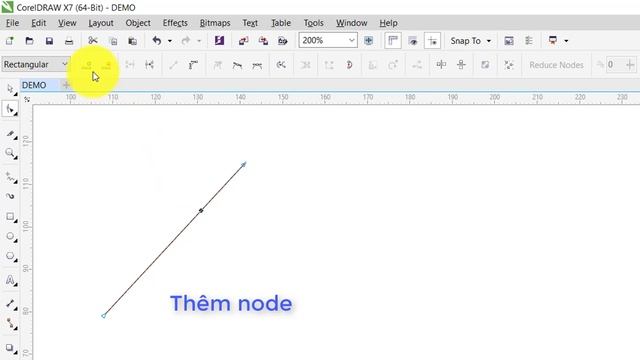Click the Publish to PDF icon
The width and height of the screenshot is (640, 360).
(x=282, y=41)
